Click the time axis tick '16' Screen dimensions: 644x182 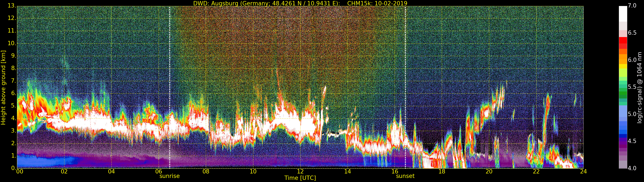[395, 172]
